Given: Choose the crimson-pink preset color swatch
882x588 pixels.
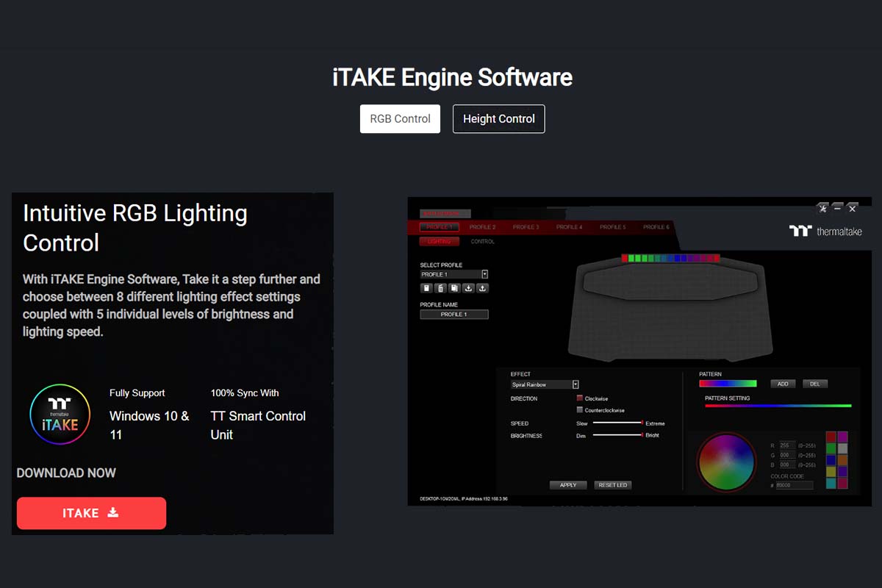Looking at the screenshot, I should coord(842,483).
